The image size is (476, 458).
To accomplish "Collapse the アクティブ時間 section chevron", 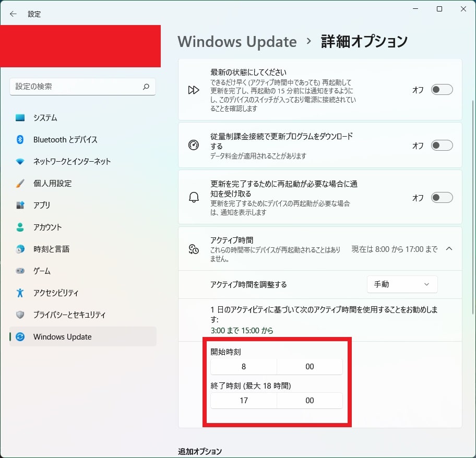I will pos(449,249).
